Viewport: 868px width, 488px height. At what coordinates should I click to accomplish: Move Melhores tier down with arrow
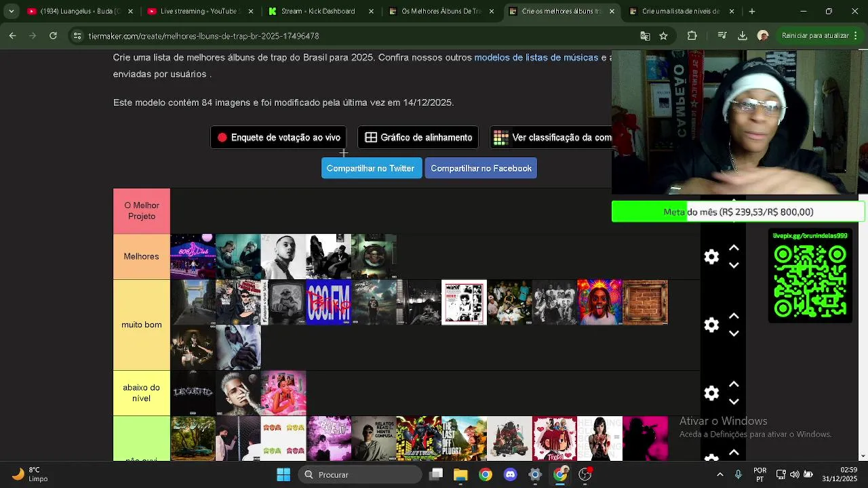[x=734, y=266]
